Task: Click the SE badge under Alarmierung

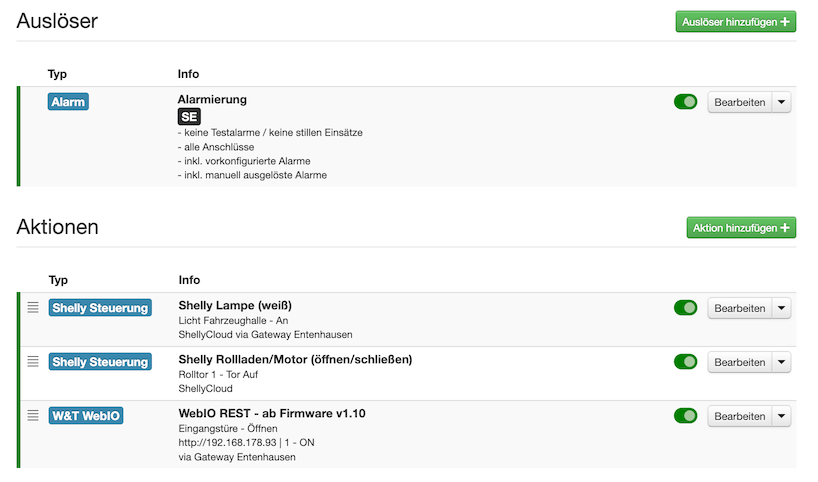Action: 189,117
